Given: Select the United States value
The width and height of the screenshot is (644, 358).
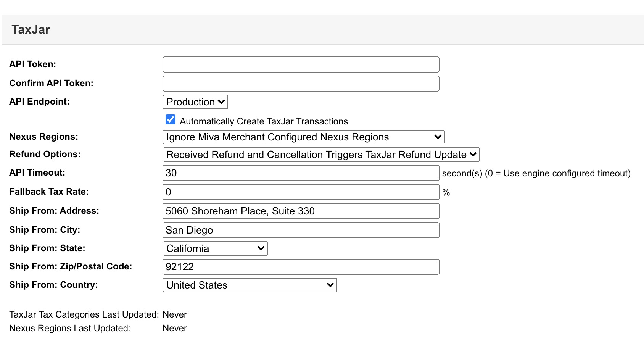Looking at the screenshot, I should pyautogui.click(x=196, y=285).
